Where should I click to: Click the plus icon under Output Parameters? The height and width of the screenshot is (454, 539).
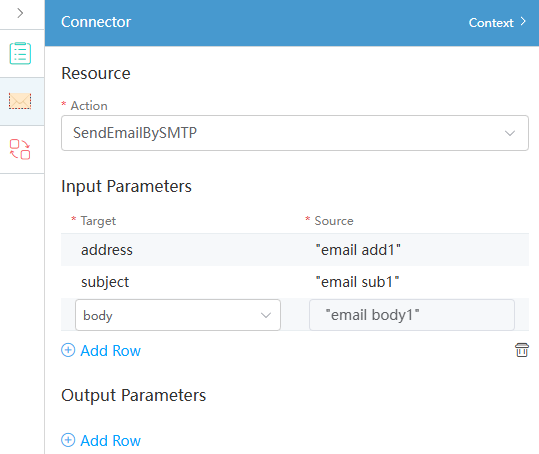coord(68,440)
